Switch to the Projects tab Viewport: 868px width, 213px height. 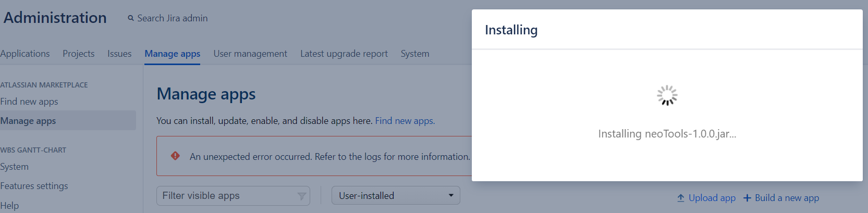pos(79,54)
